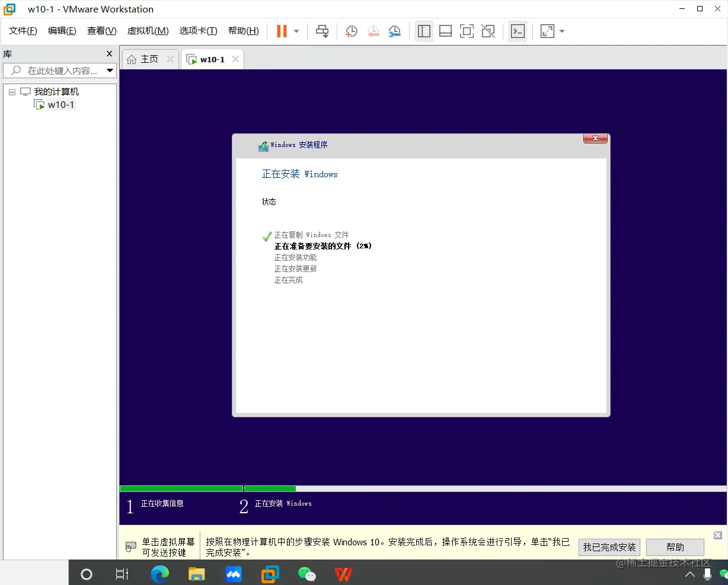Click the Cortana circle icon on taskbar
The height and width of the screenshot is (585, 728).
click(x=87, y=574)
